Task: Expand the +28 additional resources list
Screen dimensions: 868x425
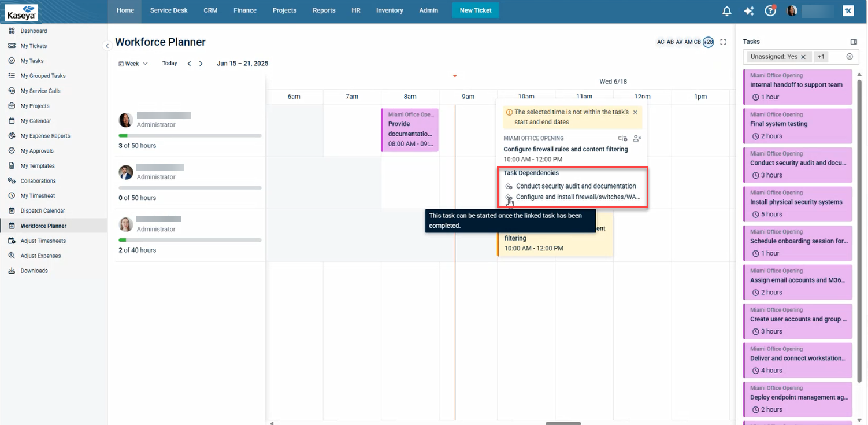Action: pos(709,42)
